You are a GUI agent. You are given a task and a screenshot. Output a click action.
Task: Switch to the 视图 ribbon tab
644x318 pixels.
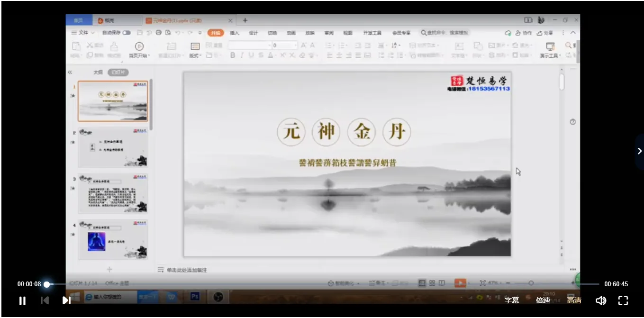pos(348,33)
